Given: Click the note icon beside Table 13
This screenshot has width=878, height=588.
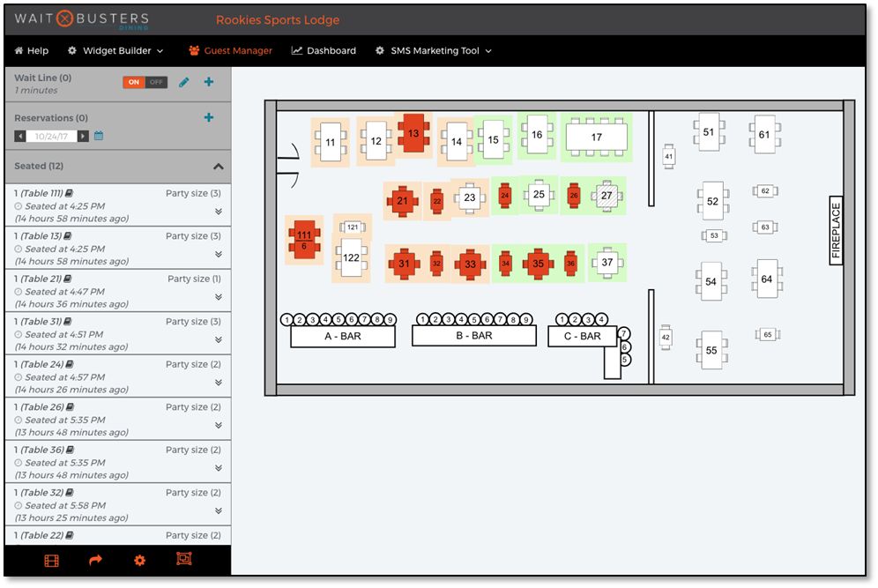Looking at the screenshot, I should 68,235.
